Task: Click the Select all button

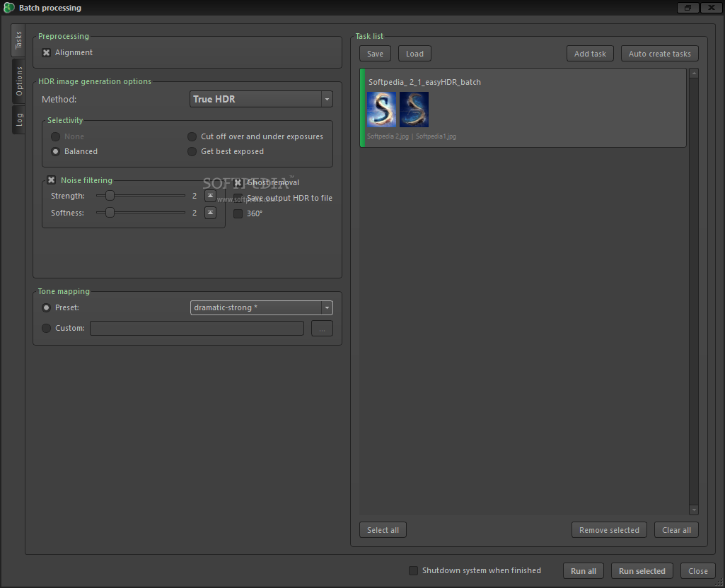Action: click(x=383, y=530)
